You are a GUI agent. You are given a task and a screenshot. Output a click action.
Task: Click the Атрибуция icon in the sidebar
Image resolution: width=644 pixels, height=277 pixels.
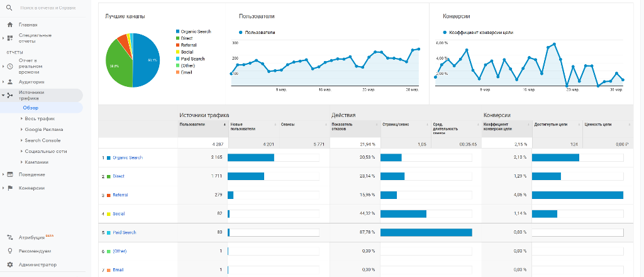click(10, 237)
